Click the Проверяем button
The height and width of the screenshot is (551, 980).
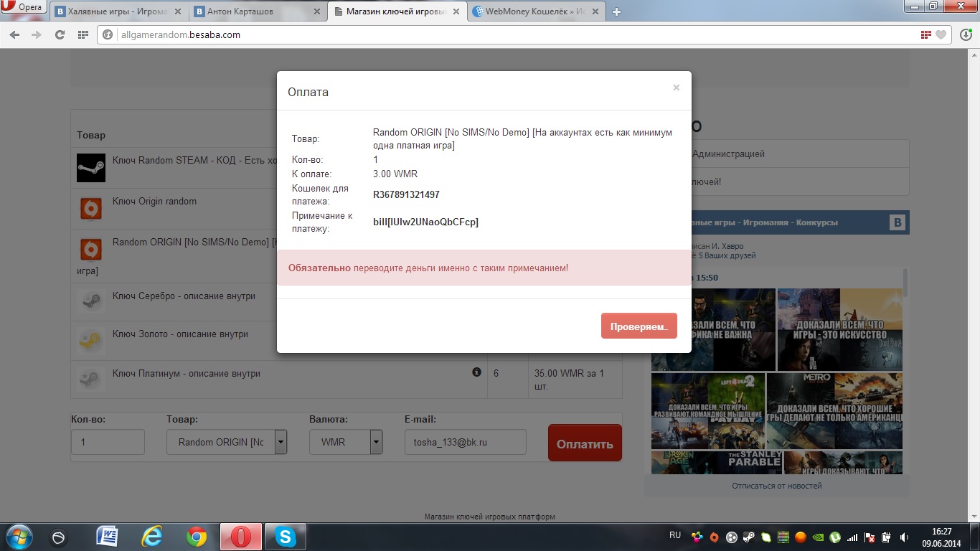click(639, 326)
